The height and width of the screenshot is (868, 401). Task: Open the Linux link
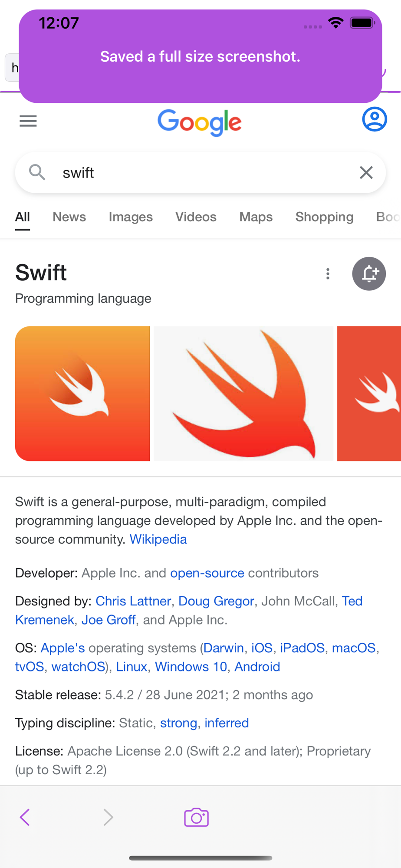pyautogui.click(x=131, y=667)
